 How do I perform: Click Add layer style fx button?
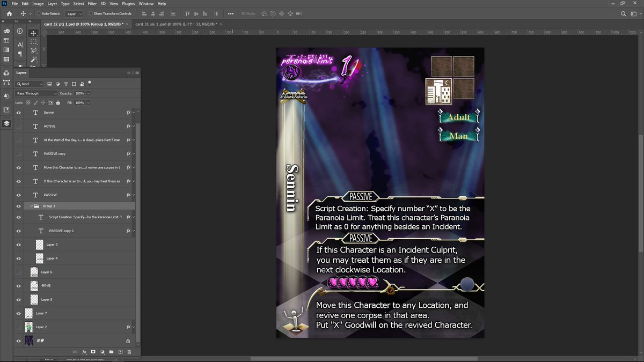pyautogui.click(x=84, y=352)
